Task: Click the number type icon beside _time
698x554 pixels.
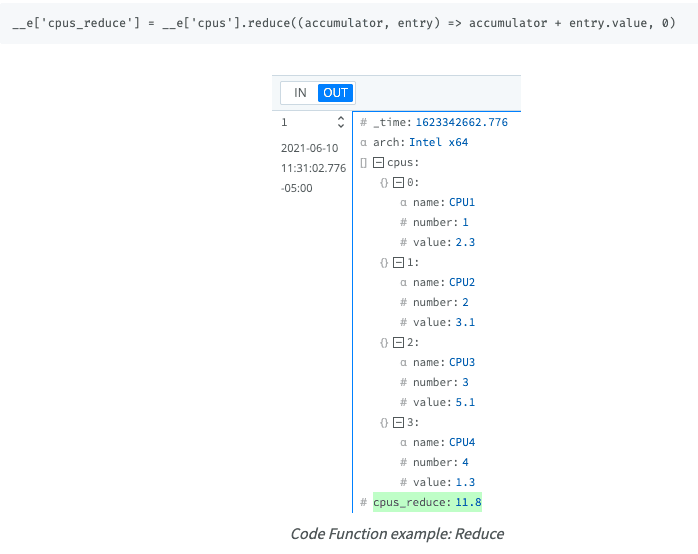Action: [364, 123]
